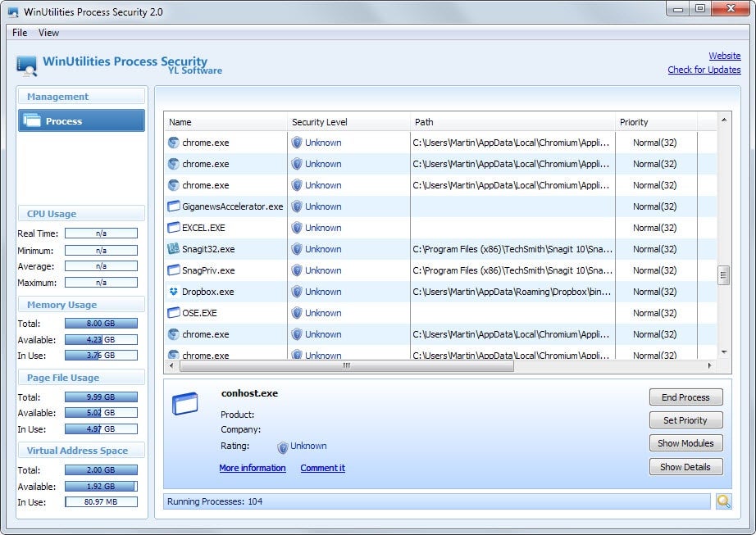Select the GiganewsAccelerator.exe process name
Screen dimensions: 756x535
tap(232, 206)
